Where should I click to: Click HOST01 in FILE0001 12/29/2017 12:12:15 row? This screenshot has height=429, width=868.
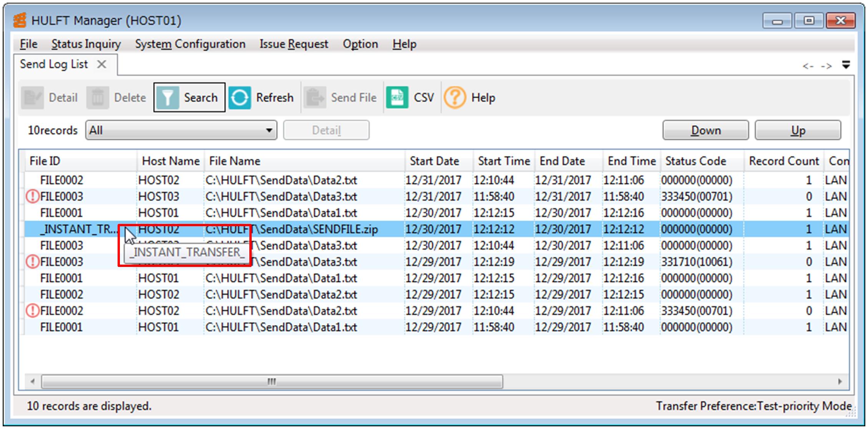pos(159,278)
